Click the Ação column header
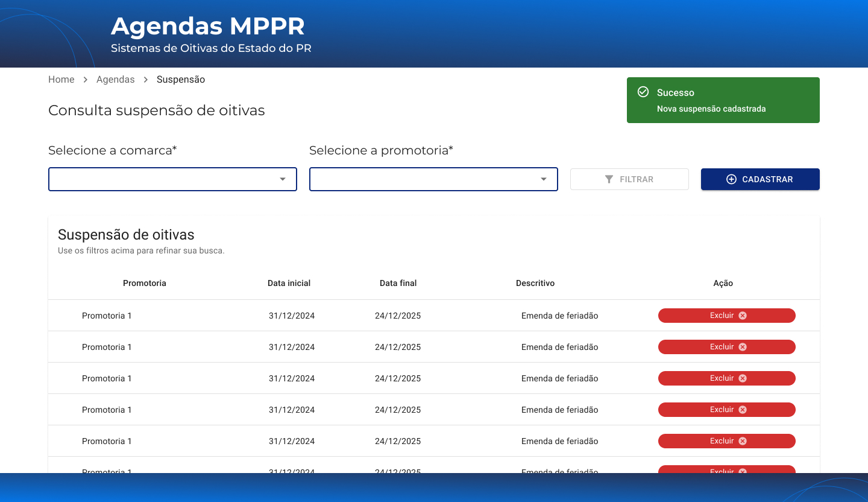868x502 pixels. point(723,283)
